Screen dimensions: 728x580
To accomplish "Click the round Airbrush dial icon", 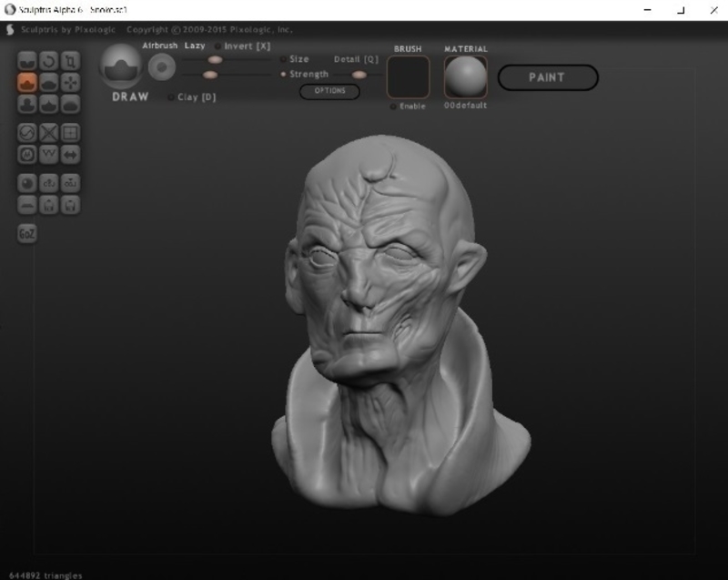I will 162,66.
